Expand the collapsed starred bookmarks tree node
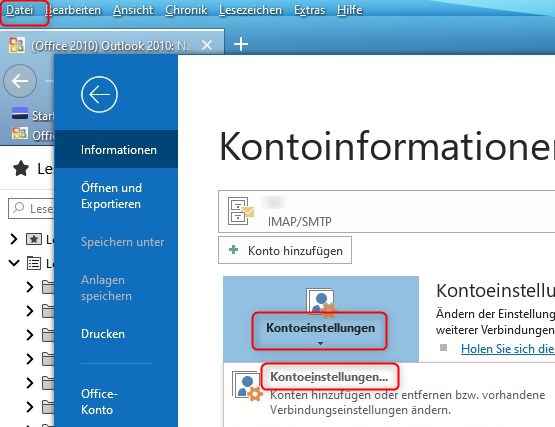Viewport: 555px width, 427px height. pyautogui.click(x=14, y=239)
